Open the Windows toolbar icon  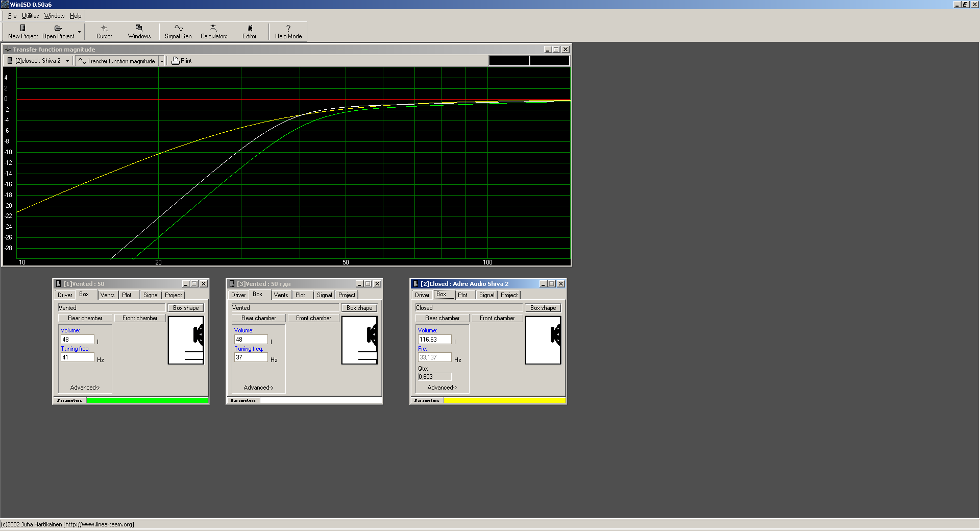tap(139, 29)
